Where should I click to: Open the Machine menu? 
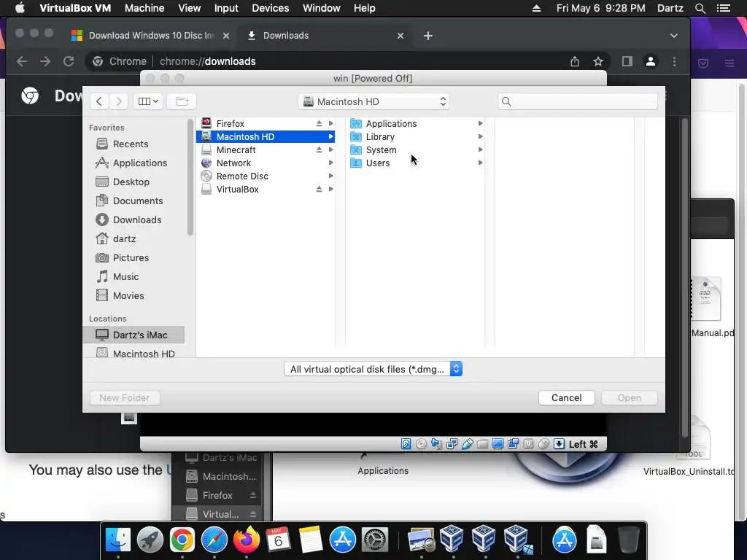coord(144,8)
